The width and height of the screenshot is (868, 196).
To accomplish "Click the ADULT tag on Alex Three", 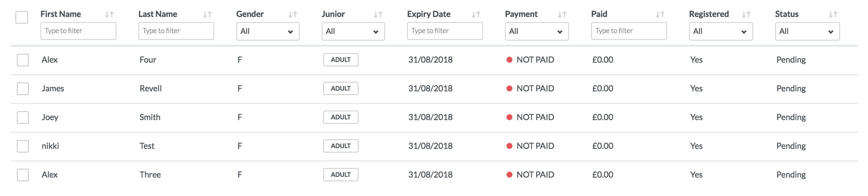I will click(x=341, y=175).
